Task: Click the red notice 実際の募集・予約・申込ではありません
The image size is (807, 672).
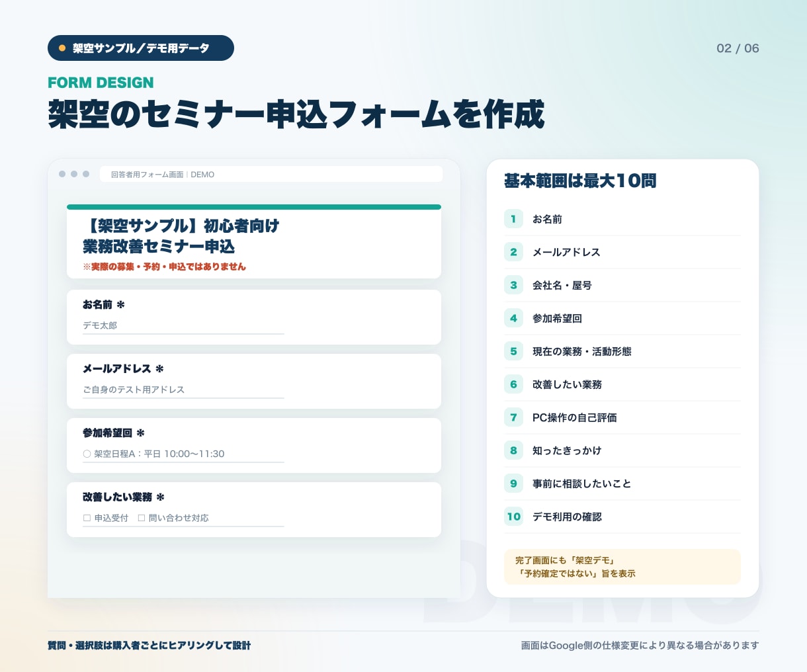Action: 164,267
